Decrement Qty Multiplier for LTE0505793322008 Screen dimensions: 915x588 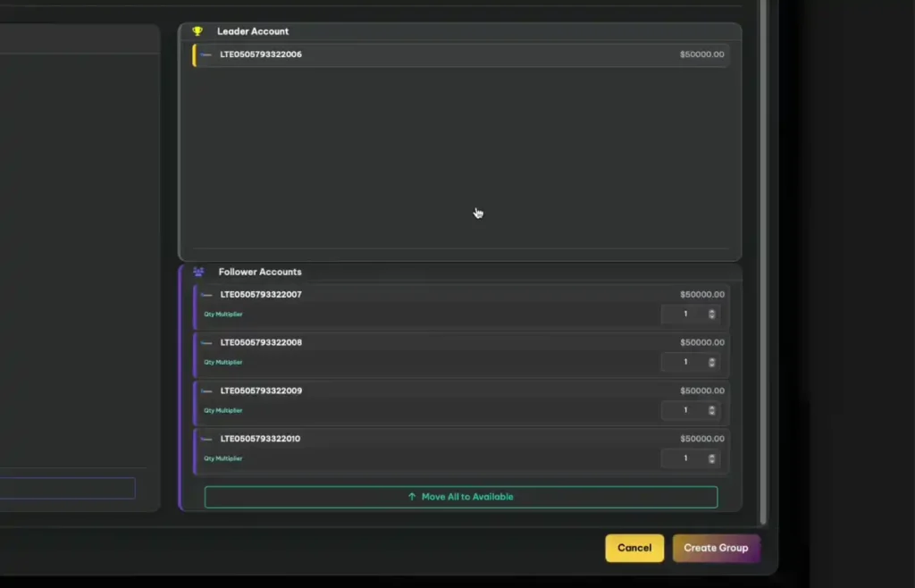(712, 365)
